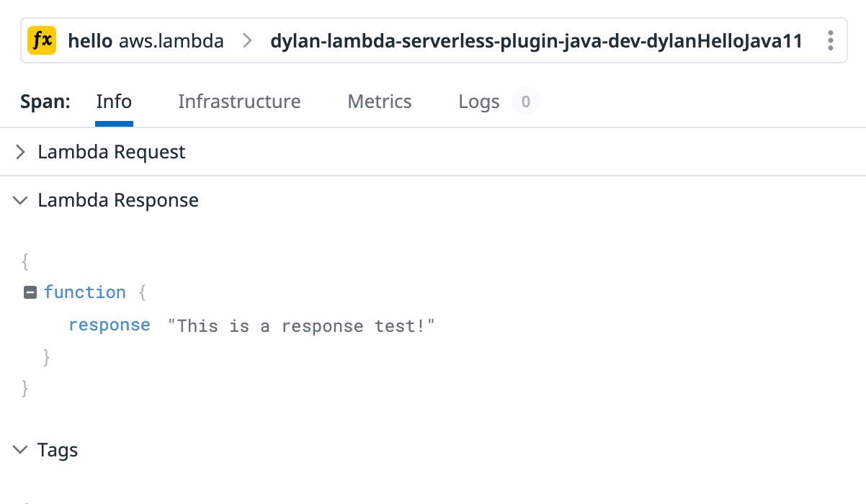Collapse the function object via minus icon
This screenshot has width=866, height=504.
[x=30, y=292]
